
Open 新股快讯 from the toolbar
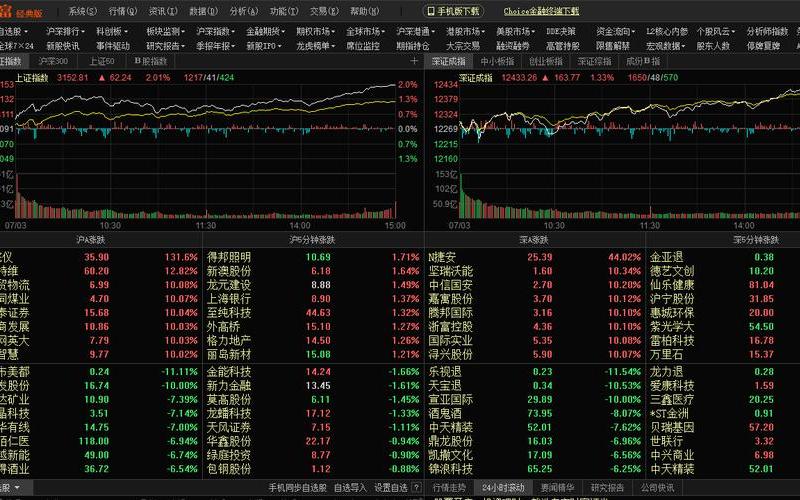tap(63, 46)
